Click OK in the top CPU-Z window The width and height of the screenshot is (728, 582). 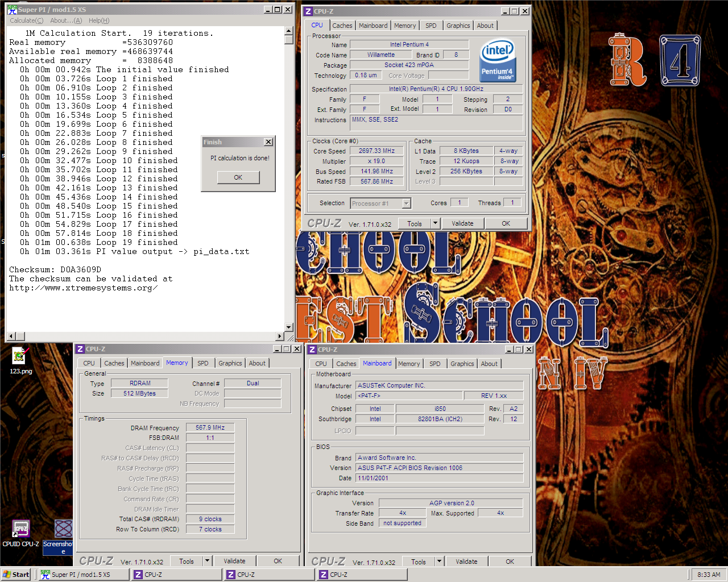[x=506, y=223]
